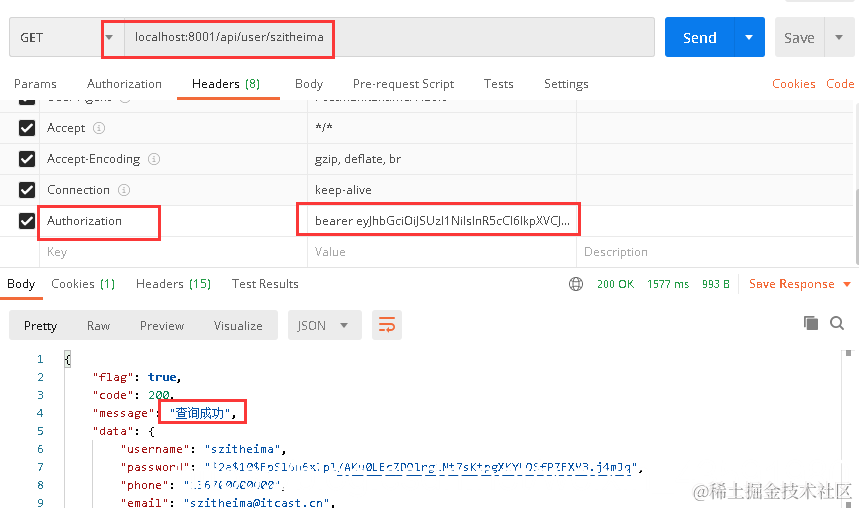Select the response Body tab
The image size is (859, 508).
(21, 284)
